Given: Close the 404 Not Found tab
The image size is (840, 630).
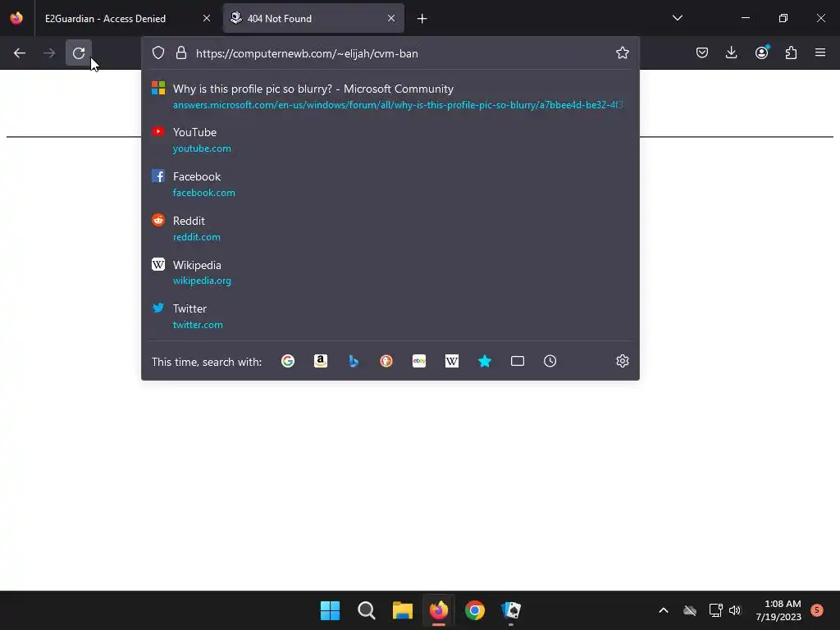Looking at the screenshot, I should pos(391,18).
